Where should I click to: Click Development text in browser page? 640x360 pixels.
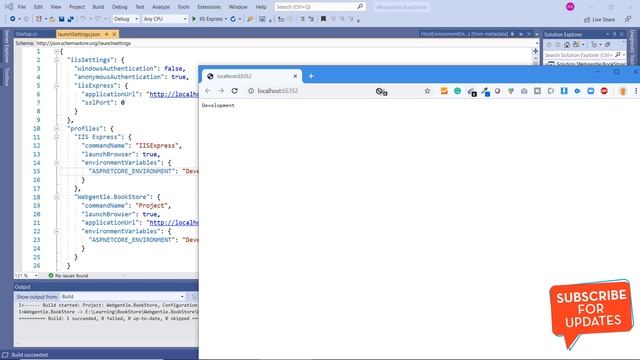click(x=218, y=105)
